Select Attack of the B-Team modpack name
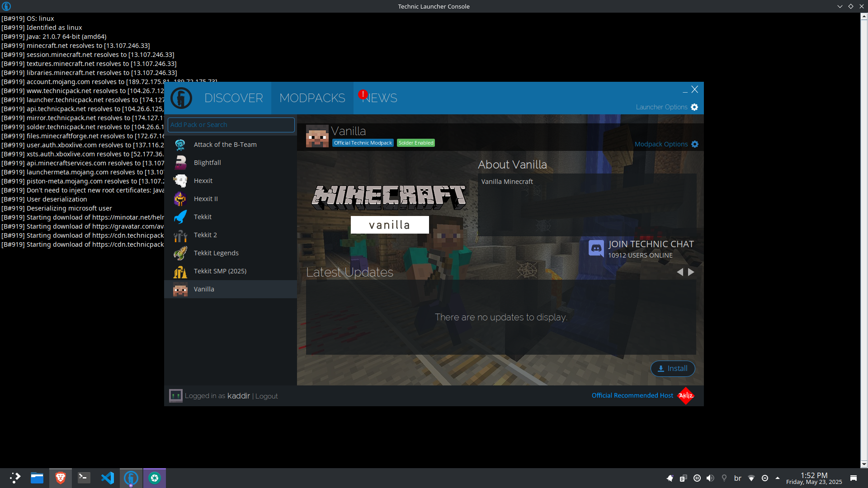Image resolution: width=868 pixels, height=488 pixels. (225, 145)
